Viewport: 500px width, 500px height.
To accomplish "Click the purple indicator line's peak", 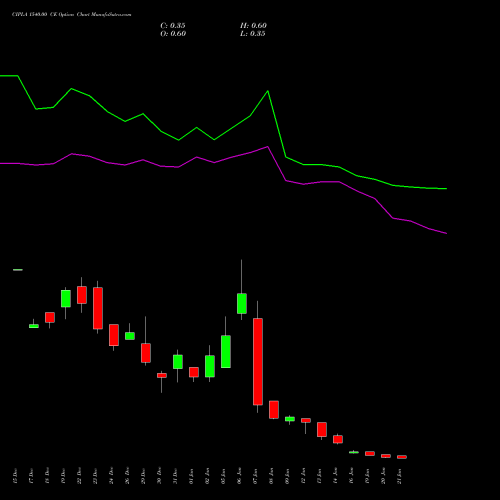I will coord(268,147).
